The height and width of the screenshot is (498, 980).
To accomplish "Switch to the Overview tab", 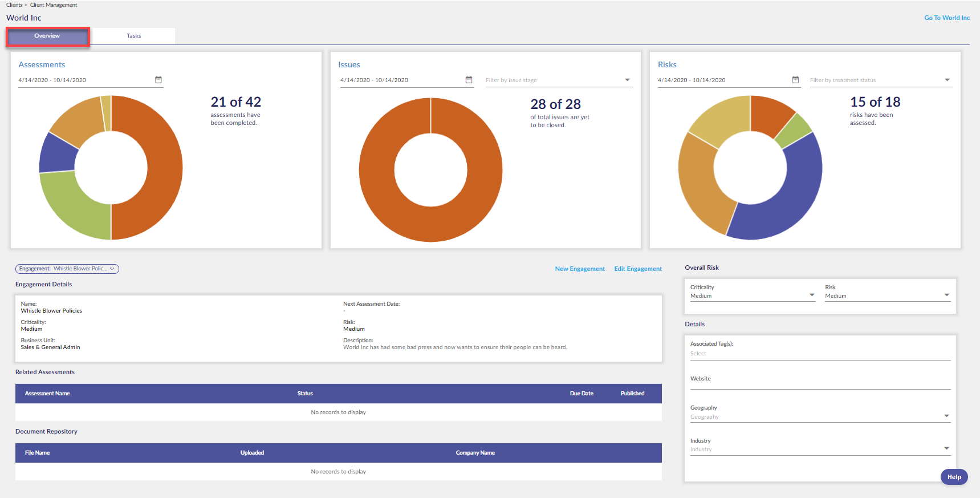I will [x=47, y=36].
